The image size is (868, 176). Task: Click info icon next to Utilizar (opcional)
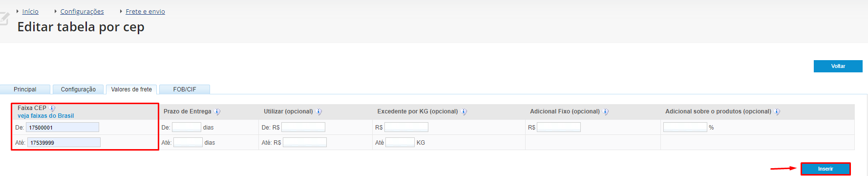(319, 111)
